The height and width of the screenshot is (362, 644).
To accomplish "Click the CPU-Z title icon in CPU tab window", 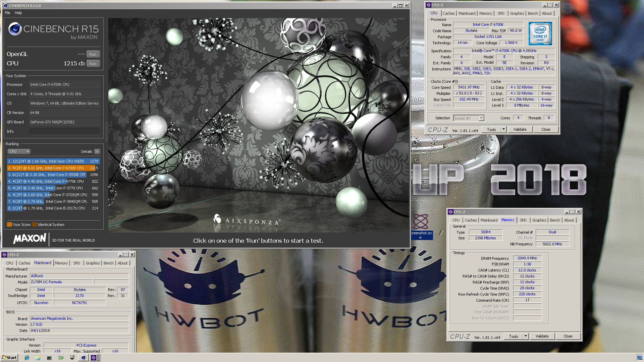I will click(428, 5).
